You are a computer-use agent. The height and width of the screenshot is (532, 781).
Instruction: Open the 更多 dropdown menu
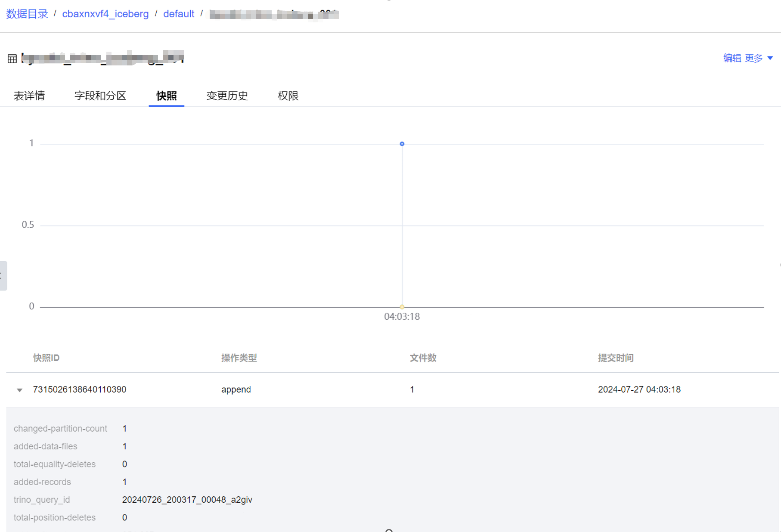(759, 58)
